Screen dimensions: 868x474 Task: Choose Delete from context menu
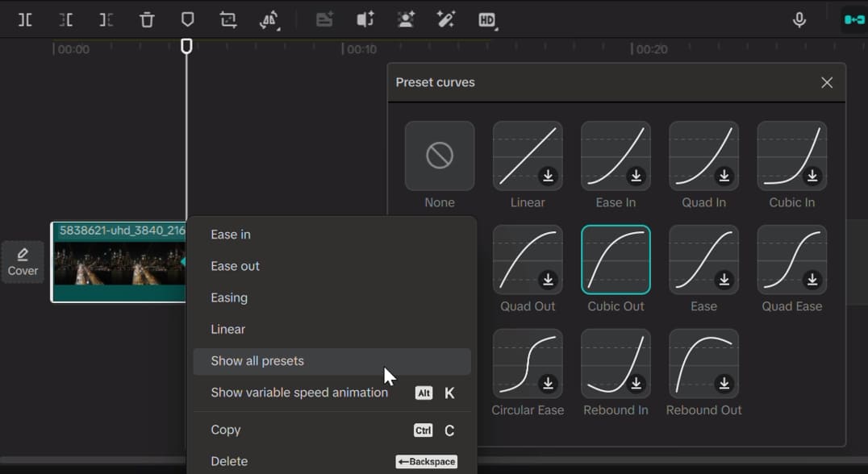pos(332,461)
